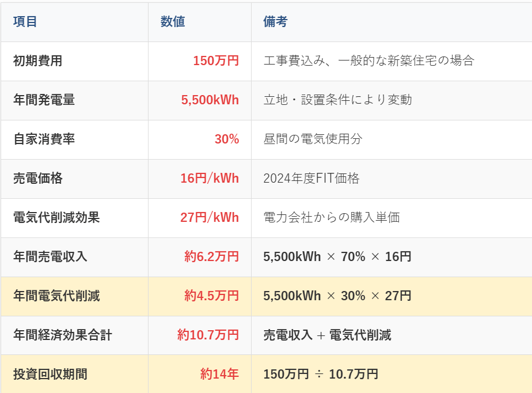
Task: Select the 年間経済効果合計 row label
Action: click(63, 335)
